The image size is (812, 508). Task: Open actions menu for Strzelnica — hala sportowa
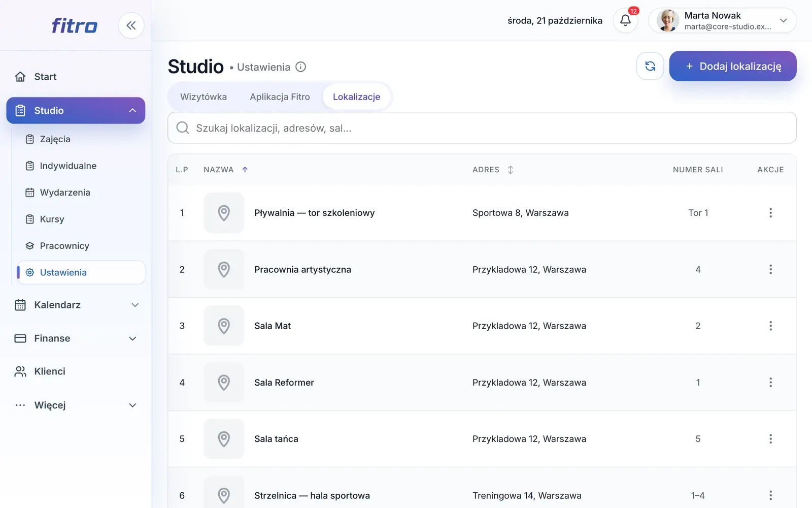coord(770,495)
